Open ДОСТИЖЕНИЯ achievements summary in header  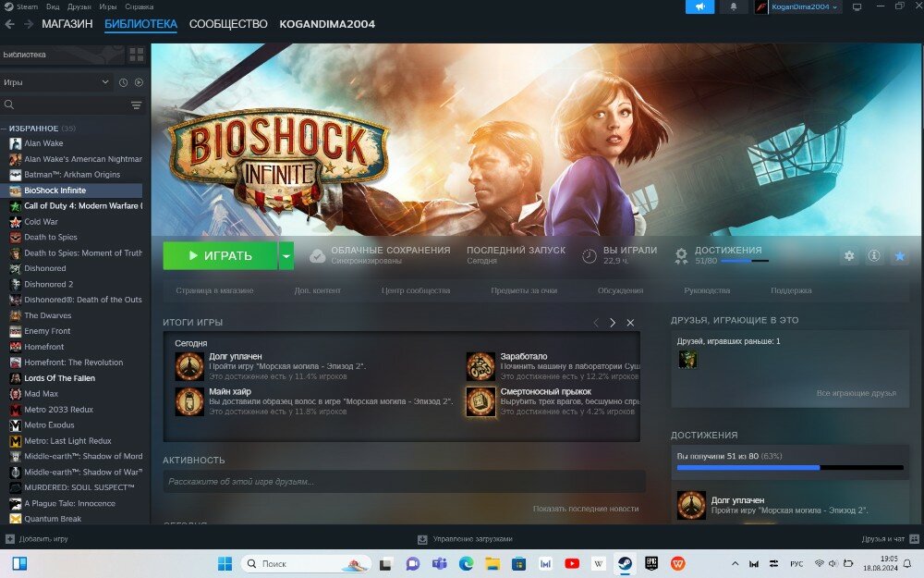pyautogui.click(x=728, y=250)
